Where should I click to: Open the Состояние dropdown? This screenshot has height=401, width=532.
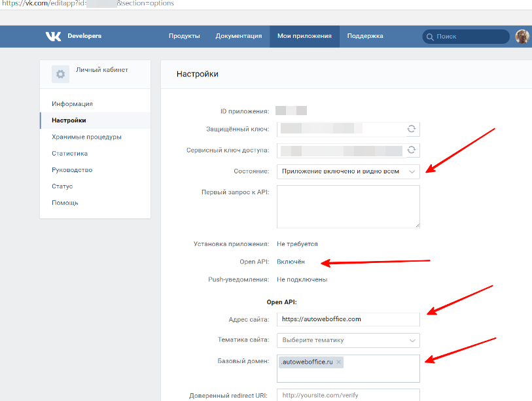click(x=348, y=171)
